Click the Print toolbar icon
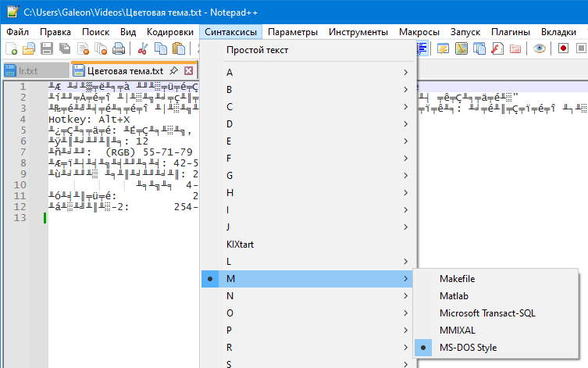 click(x=119, y=48)
